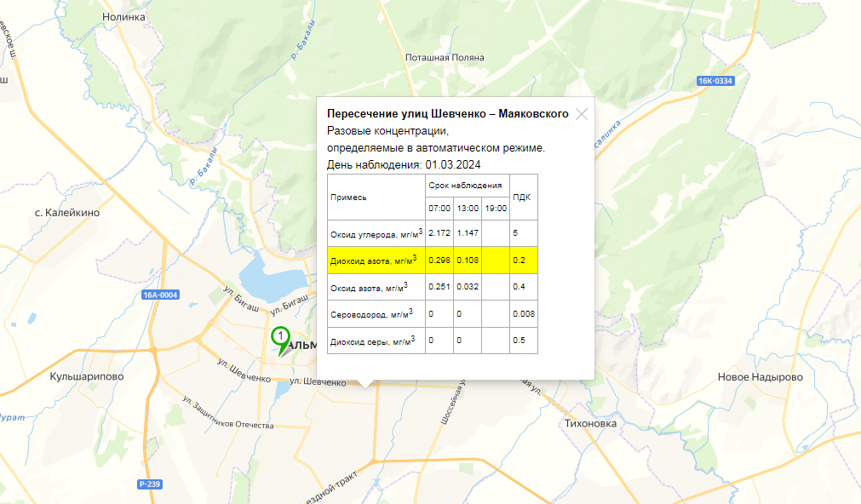Click the с. Калейкино village label
Image resolution: width=861 pixels, height=504 pixels.
66,212
